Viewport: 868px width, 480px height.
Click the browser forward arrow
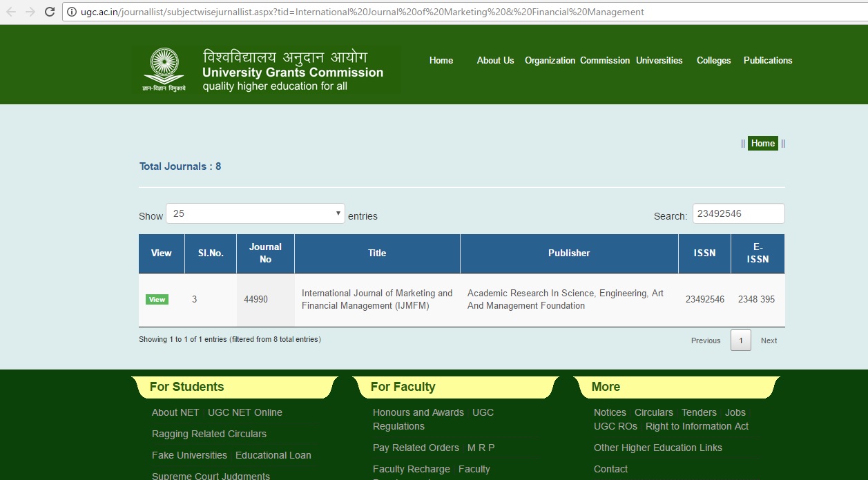30,12
